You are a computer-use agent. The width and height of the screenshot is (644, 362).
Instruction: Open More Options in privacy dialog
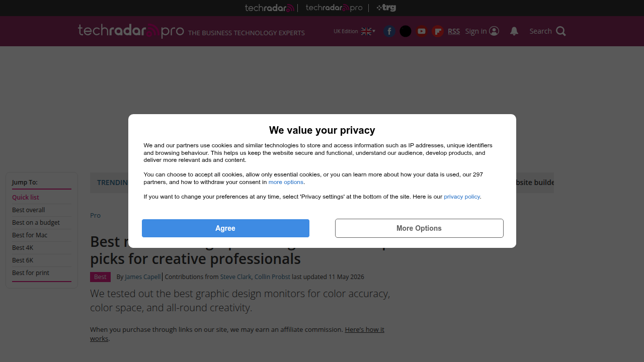[419, 228]
